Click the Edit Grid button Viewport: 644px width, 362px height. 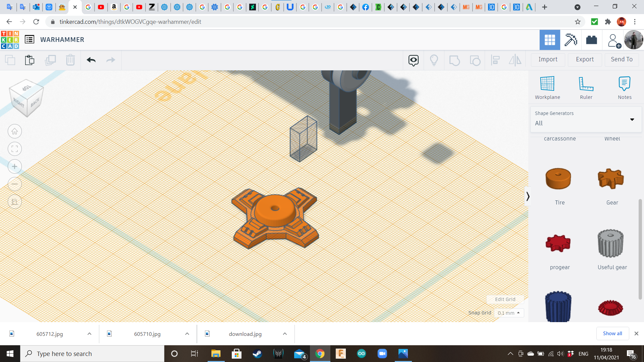coord(505,299)
